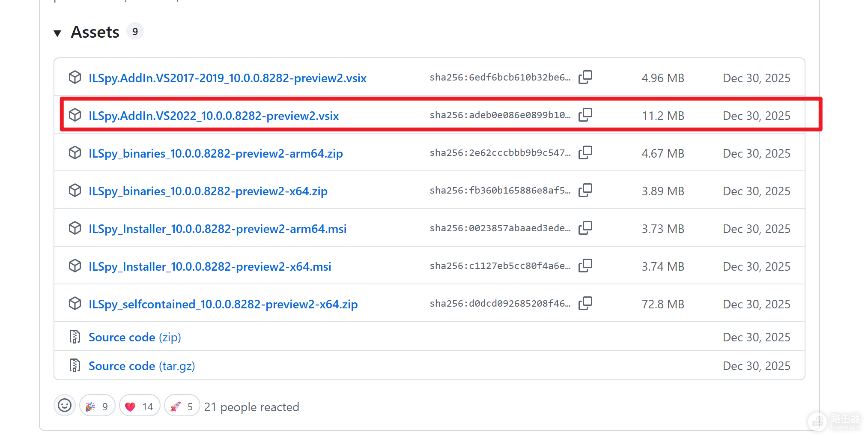Click hash text sha256:d0dcd092685208f46…
The height and width of the screenshot is (439, 868).
[x=500, y=303]
